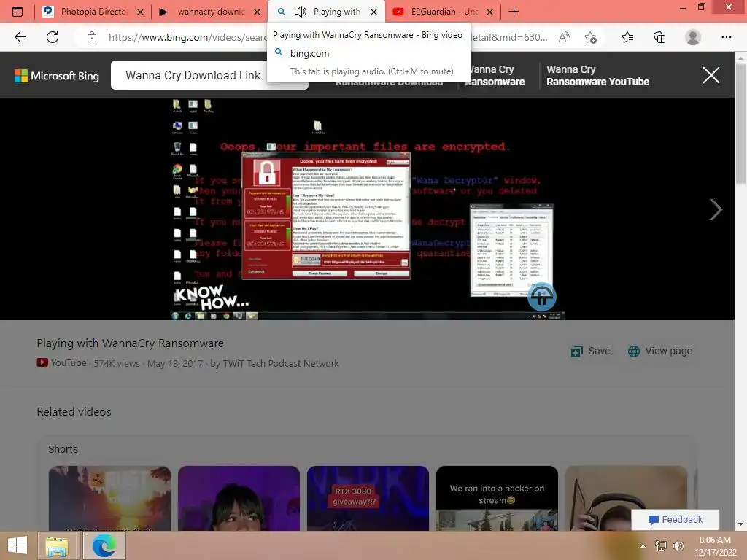This screenshot has width=747, height=560.
Task: Open the volume tray icon
Action: [678, 546]
